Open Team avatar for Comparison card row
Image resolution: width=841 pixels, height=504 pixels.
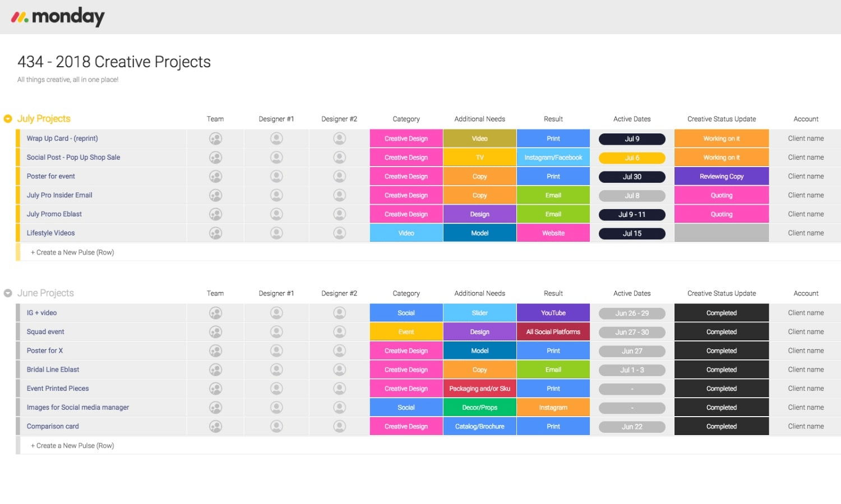(215, 426)
